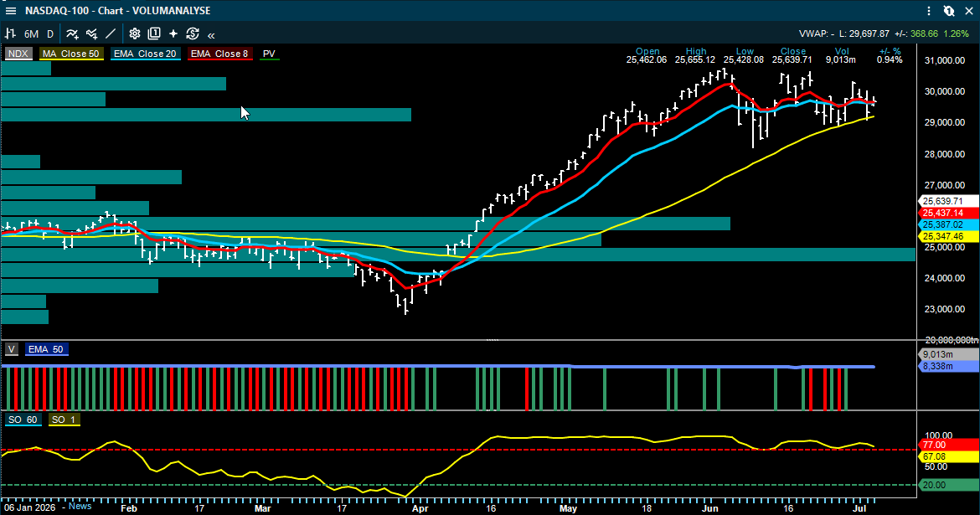The width and height of the screenshot is (980, 515).
Task: Click the EMA Close 20 legend label
Action: click(x=145, y=54)
